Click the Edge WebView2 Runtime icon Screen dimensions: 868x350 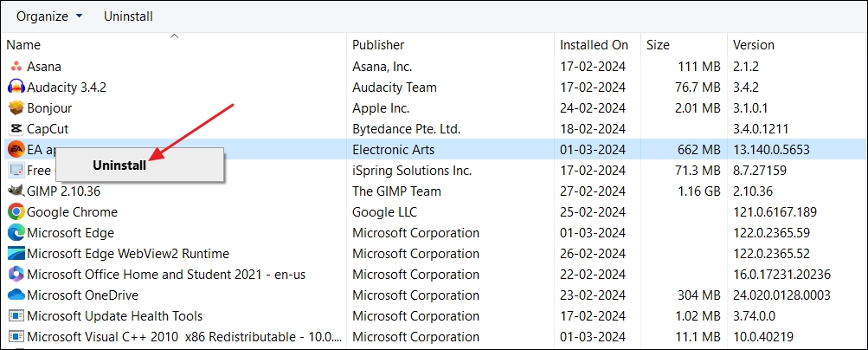[x=16, y=254]
